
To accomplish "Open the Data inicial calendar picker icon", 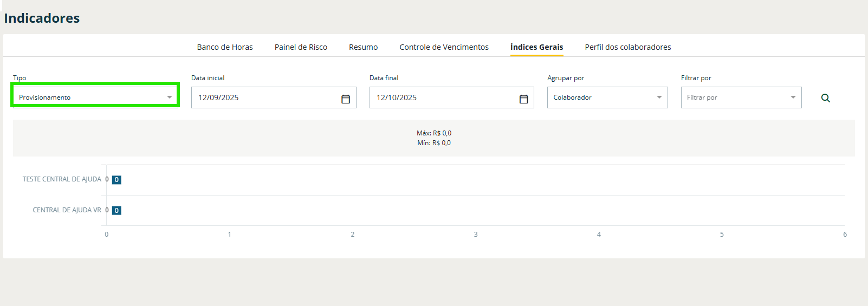I will (x=345, y=99).
